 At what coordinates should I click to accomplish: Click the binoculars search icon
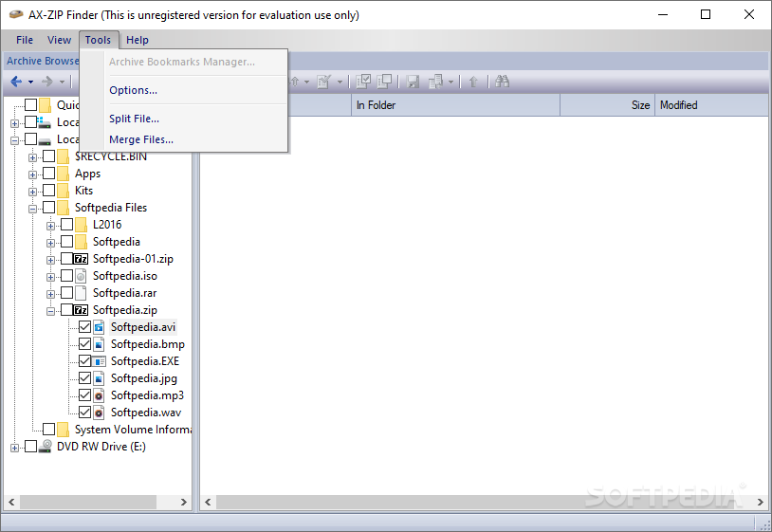502,82
